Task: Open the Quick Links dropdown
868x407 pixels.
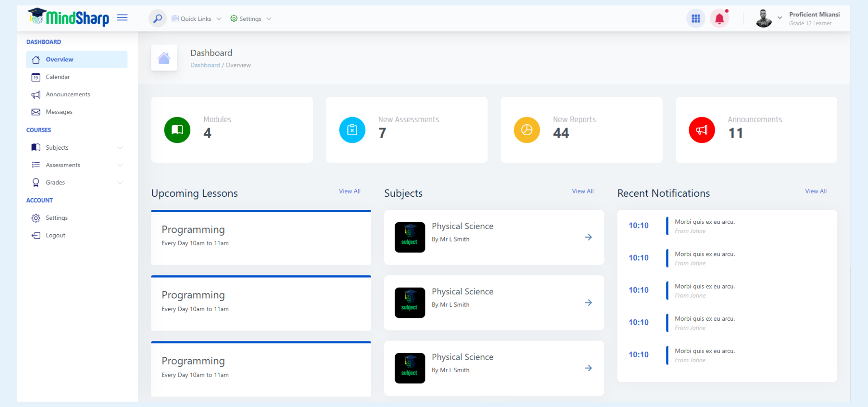Action: (197, 19)
